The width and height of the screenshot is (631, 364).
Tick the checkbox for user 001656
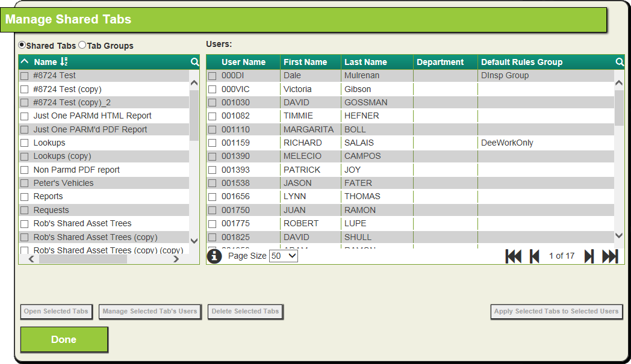(213, 197)
